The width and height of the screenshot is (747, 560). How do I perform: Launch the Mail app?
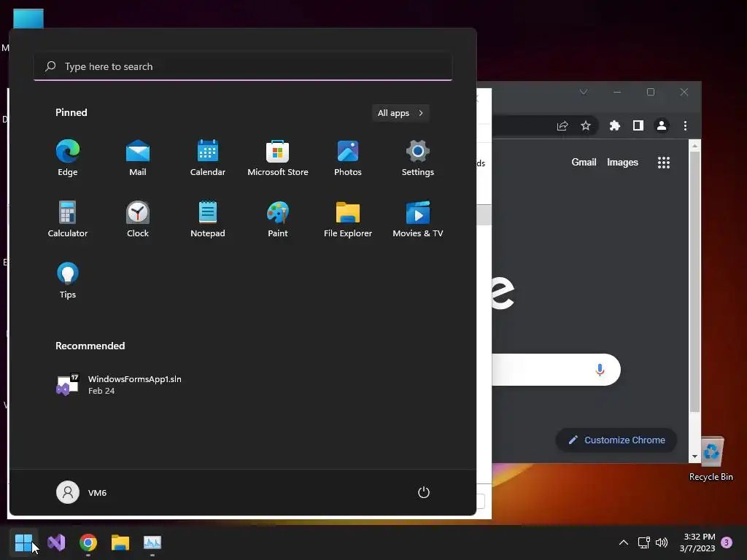pos(138,158)
